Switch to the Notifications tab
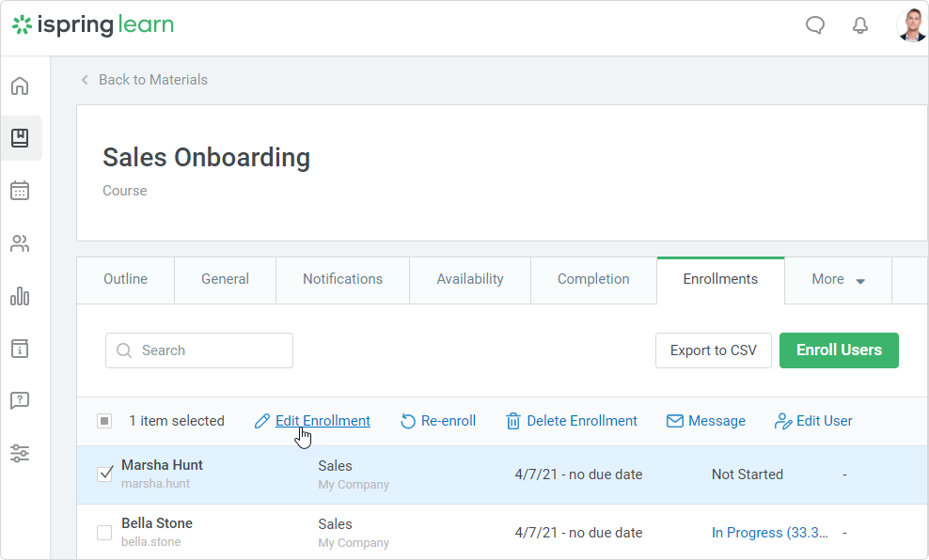Screen dimensions: 929x560 tap(342, 279)
